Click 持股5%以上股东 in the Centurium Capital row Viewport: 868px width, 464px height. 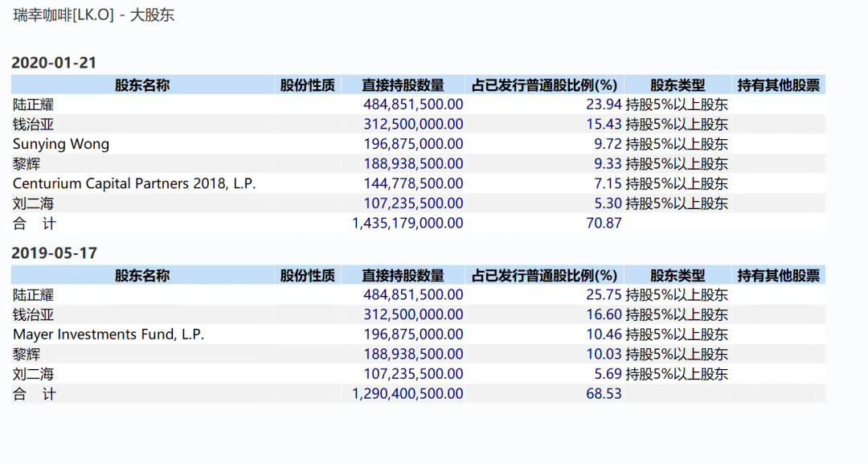[677, 184]
